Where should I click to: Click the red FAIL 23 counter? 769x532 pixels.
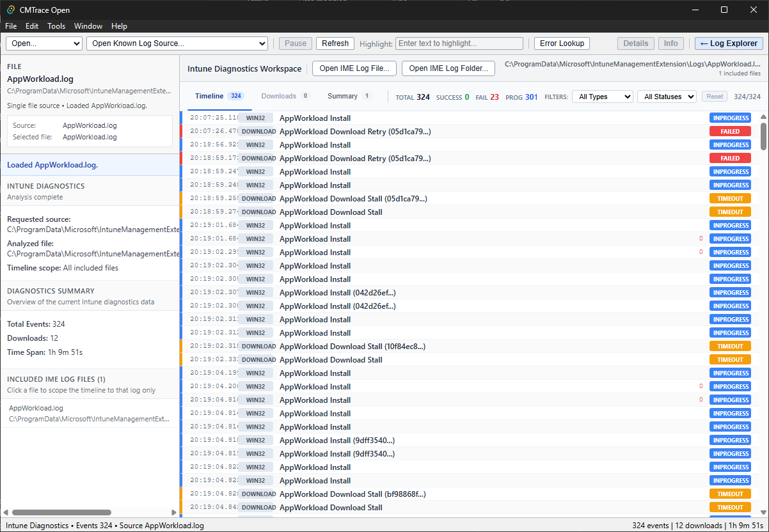pyautogui.click(x=486, y=97)
